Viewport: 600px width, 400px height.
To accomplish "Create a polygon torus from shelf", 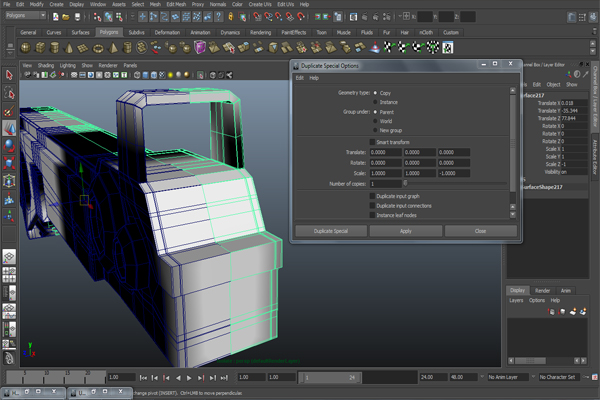I will 98,48.
